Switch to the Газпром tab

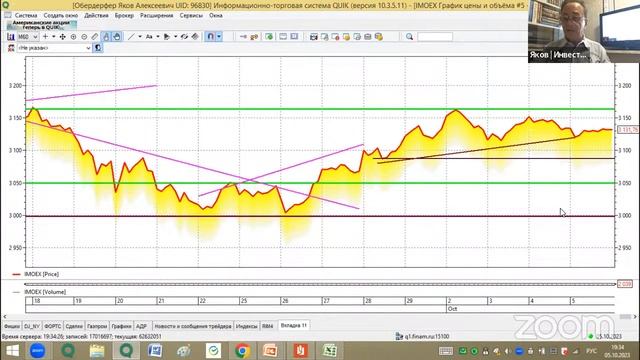[x=97, y=326]
